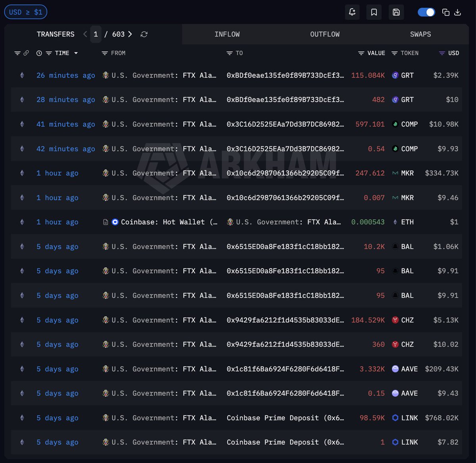Viewport: 476px width, 463px height.
Task: Click the AAVE token in the 3.332K row
Action: (x=405, y=369)
